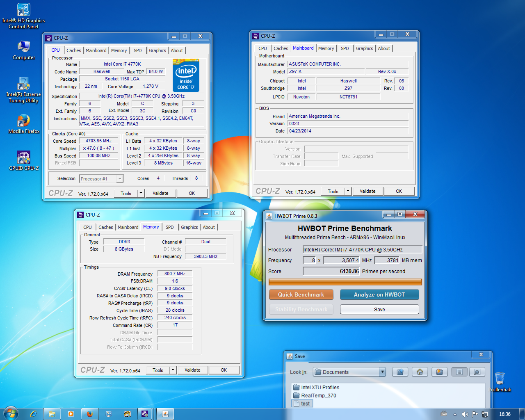Click the taskbar clock showing 16:36
Image resolution: width=525 pixels, height=420 pixels.
pyautogui.click(x=504, y=414)
